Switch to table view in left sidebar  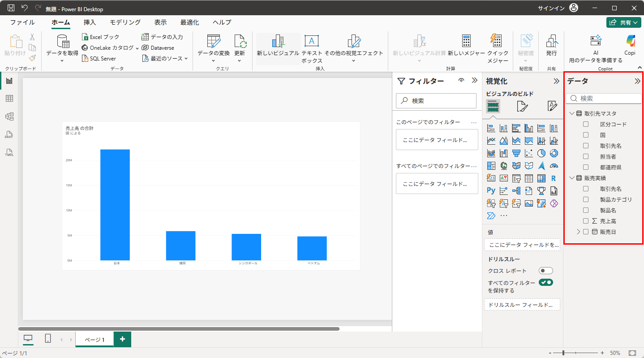point(9,99)
